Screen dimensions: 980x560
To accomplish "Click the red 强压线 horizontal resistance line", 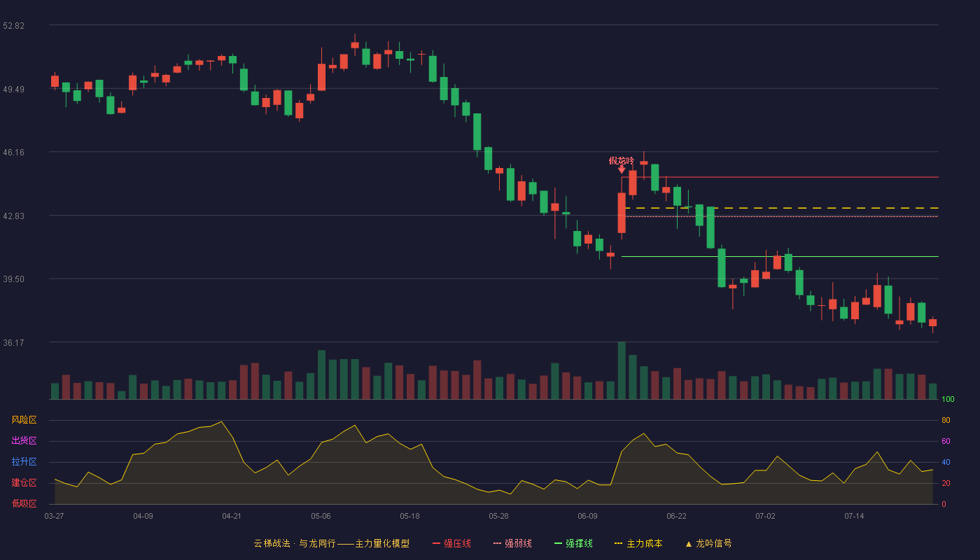I will click(x=780, y=177).
